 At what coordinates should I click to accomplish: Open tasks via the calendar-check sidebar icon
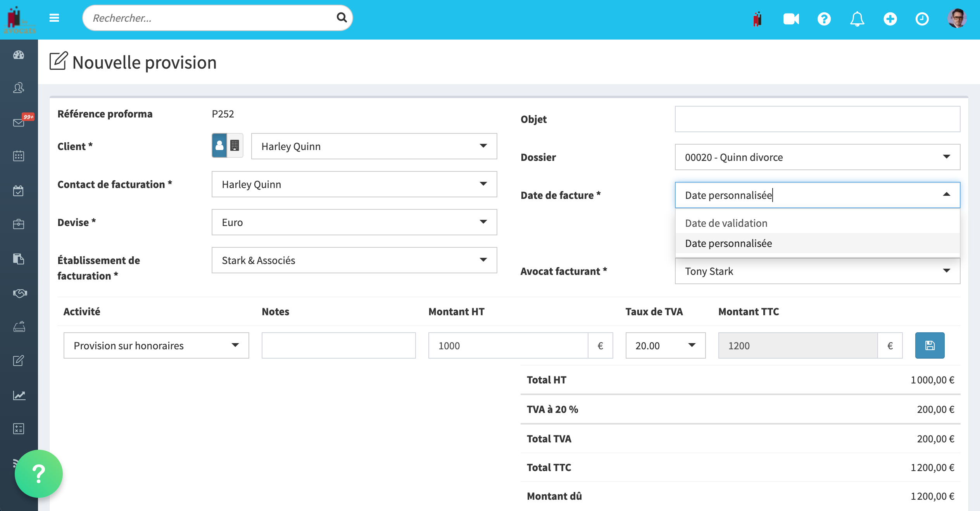point(19,190)
